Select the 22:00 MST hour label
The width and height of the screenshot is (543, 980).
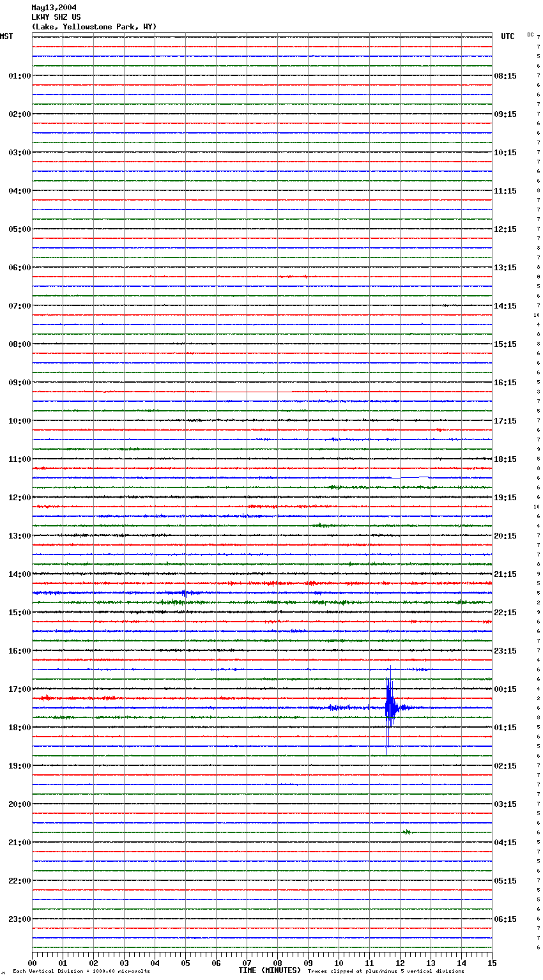(x=20, y=881)
